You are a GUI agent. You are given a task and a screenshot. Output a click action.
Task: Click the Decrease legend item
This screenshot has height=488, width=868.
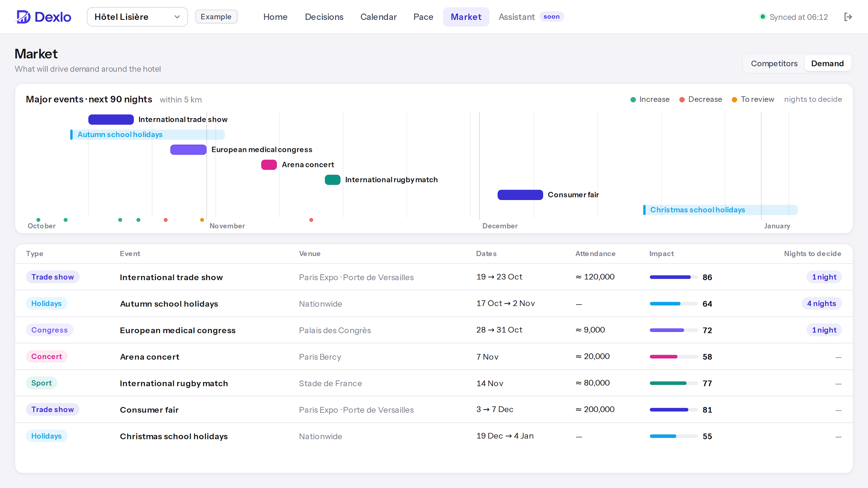pyautogui.click(x=701, y=99)
